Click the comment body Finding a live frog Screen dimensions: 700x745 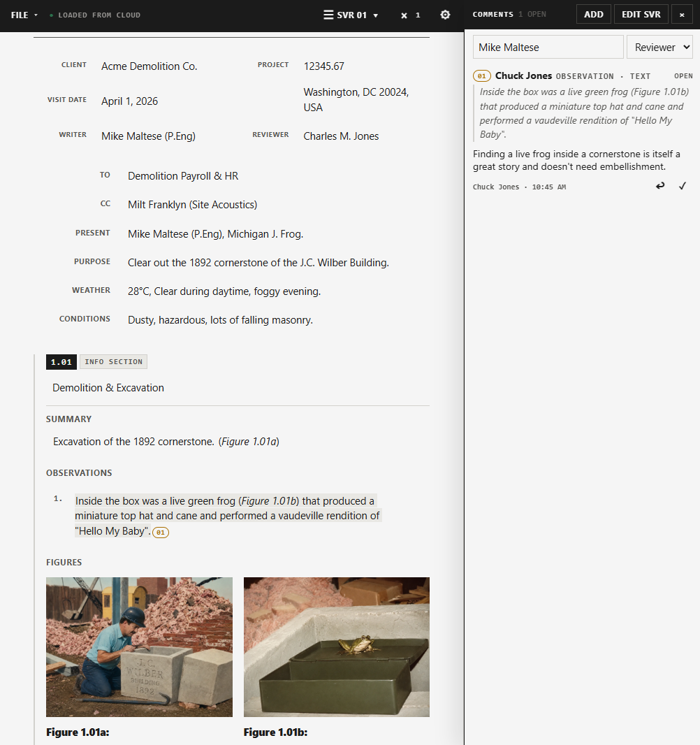576,161
